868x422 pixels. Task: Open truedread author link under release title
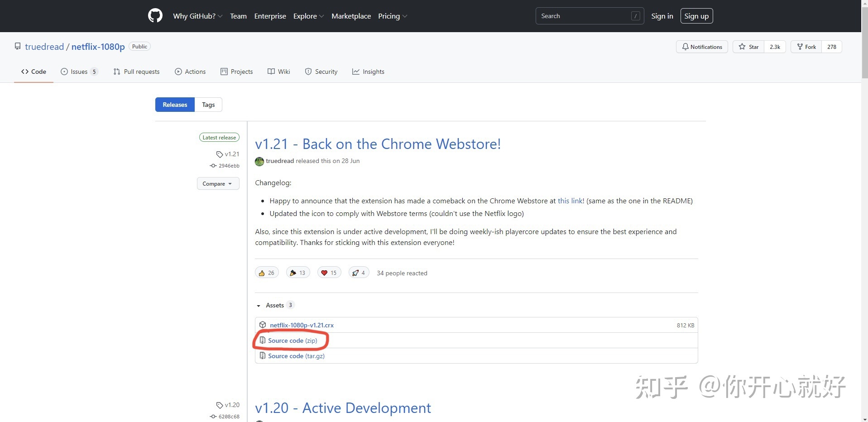coord(280,161)
